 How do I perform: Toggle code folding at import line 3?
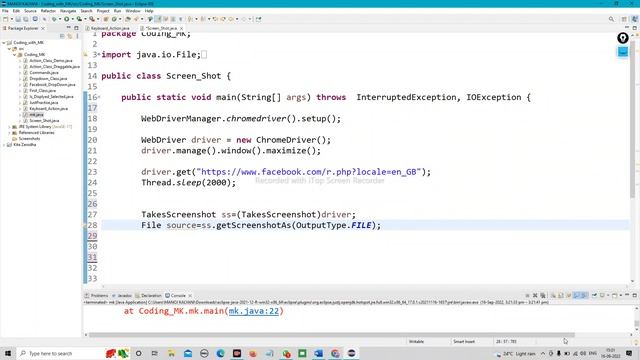[99, 55]
